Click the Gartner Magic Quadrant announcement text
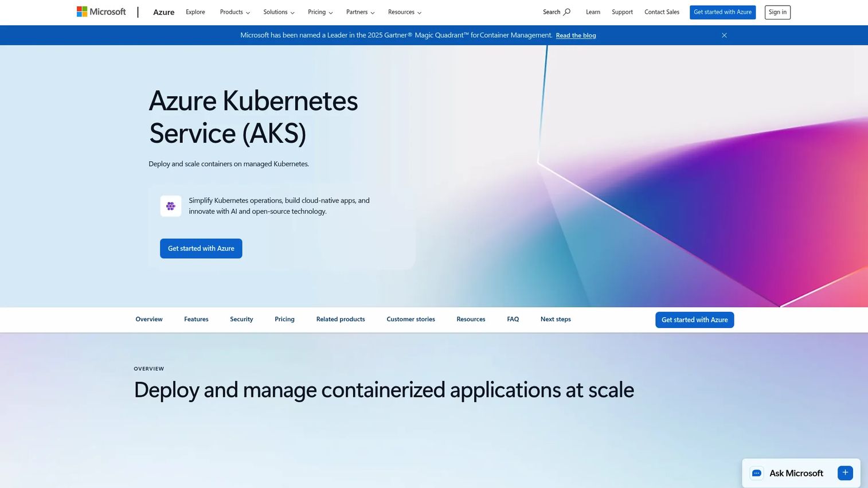This screenshot has width=868, height=488. pos(396,36)
